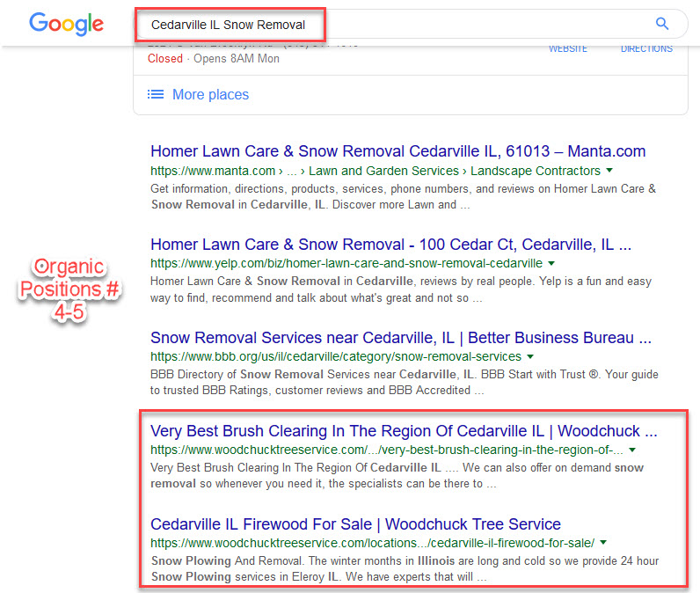The image size is (700, 593).
Task: Click the woodchucktreeservice.com/locations green URL
Action: [x=372, y=543]
